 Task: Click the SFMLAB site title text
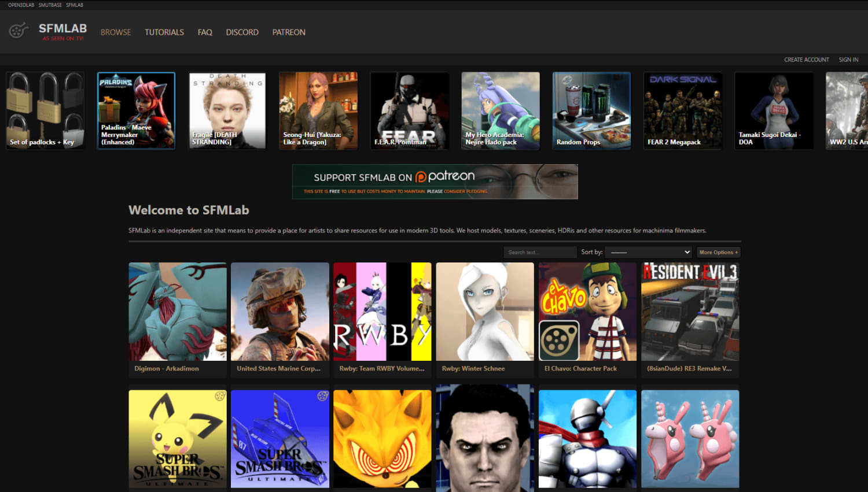[62, 28]
